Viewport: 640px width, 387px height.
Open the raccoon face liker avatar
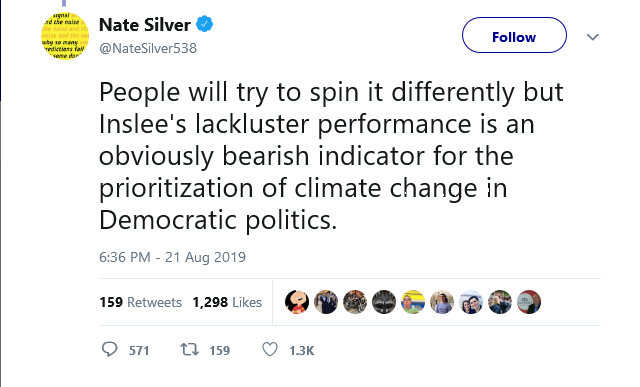click(x=384, y=302)
